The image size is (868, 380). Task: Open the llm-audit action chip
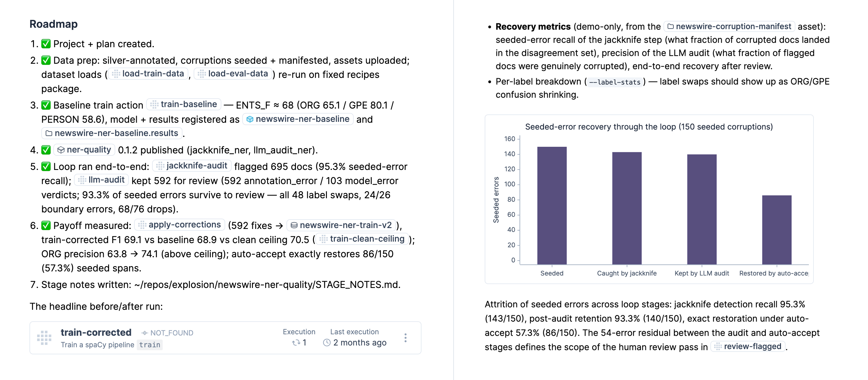point(102,180)
